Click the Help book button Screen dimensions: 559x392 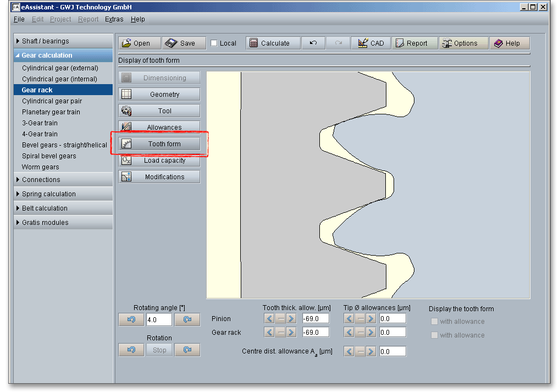[510, 43]
